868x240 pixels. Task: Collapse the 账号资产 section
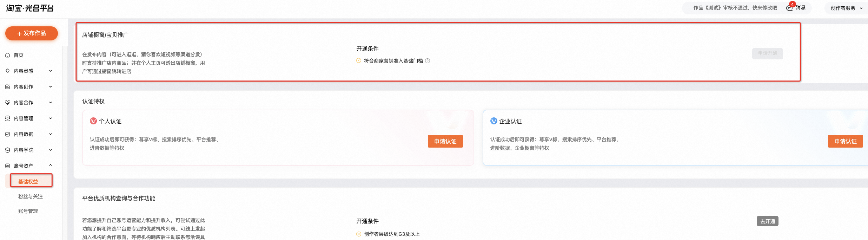tap(51, 165)
